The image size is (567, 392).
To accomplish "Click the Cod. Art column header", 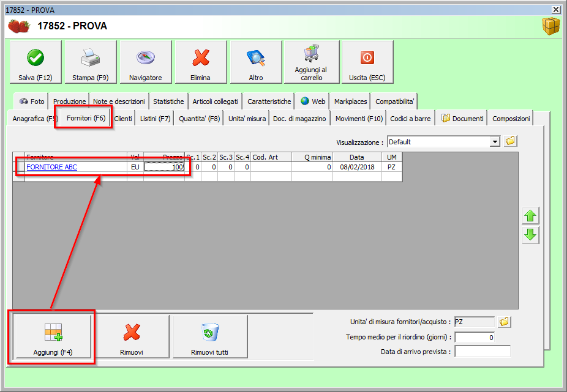I will point(271,157).
